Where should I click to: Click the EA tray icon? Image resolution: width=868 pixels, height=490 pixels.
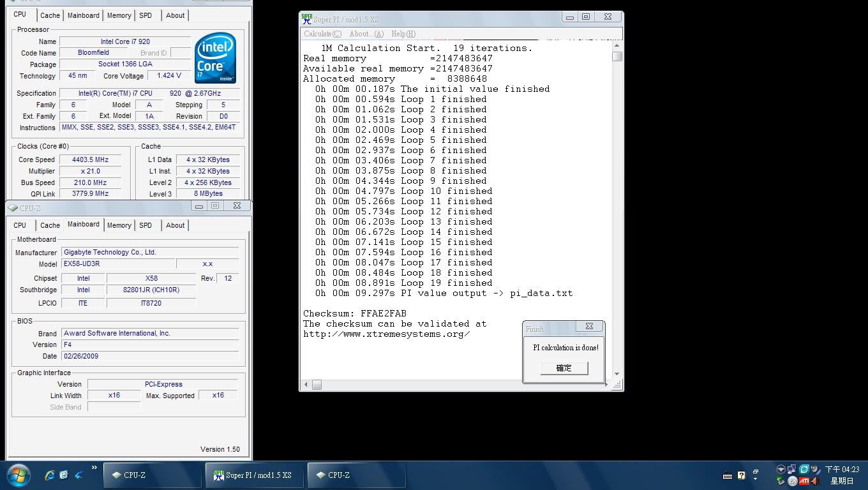coord(793,481)
